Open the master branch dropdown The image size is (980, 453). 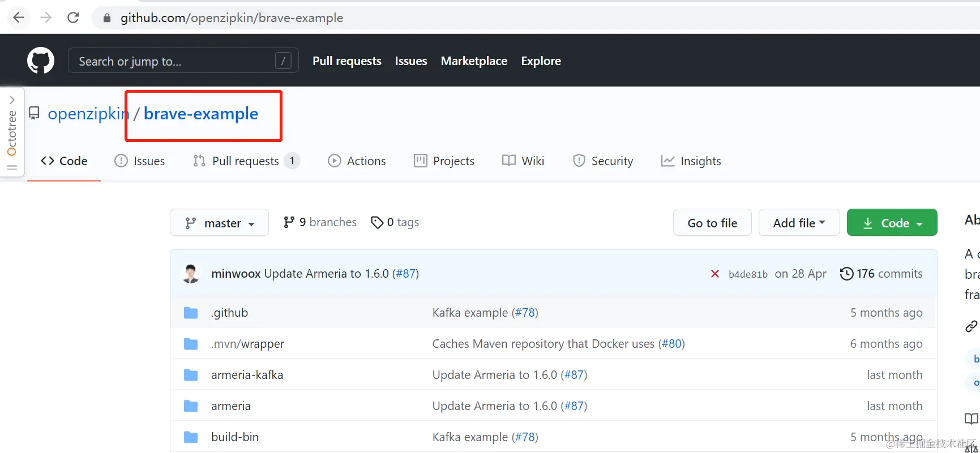[x=219, y=223]
